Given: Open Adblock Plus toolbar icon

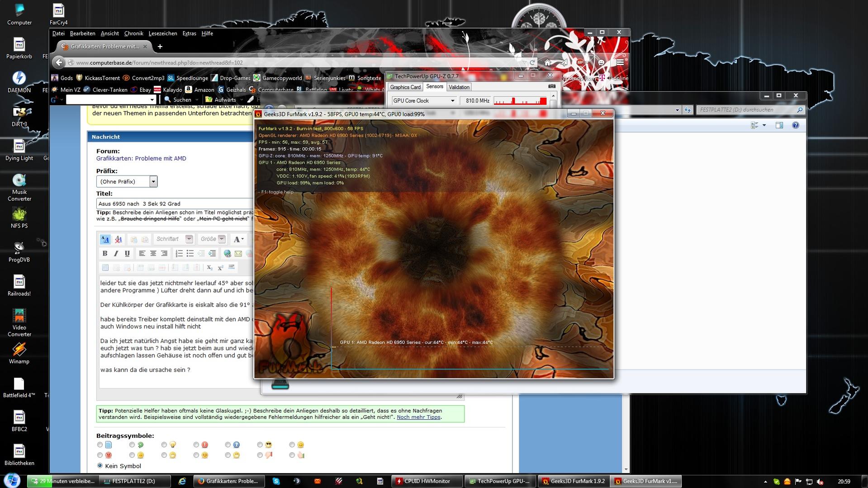Looking at the screenshot, I should pos(580,62).
